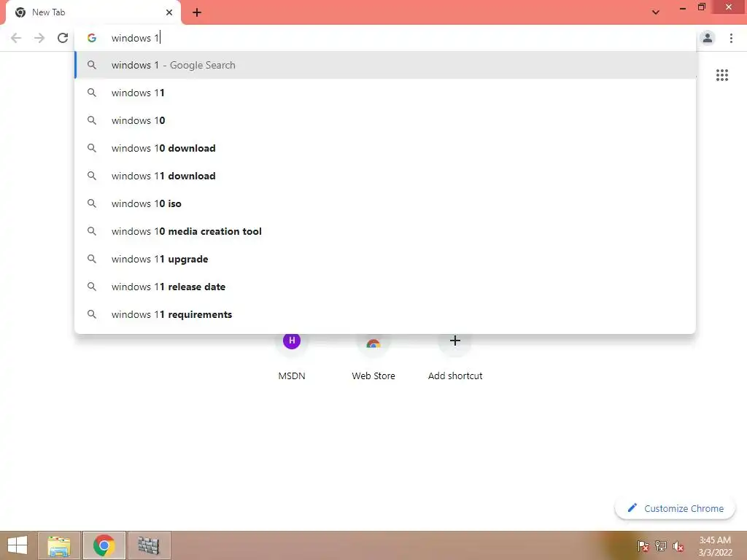This screenshot has width=747, height=560.
Task: Click the Google G icon in address bar
Action: point(92,38)
